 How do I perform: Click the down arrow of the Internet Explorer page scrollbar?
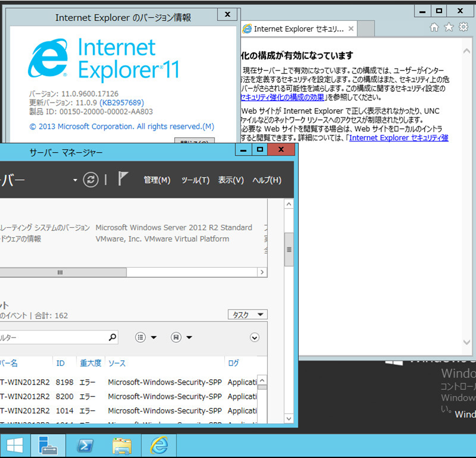click(466, 342)
